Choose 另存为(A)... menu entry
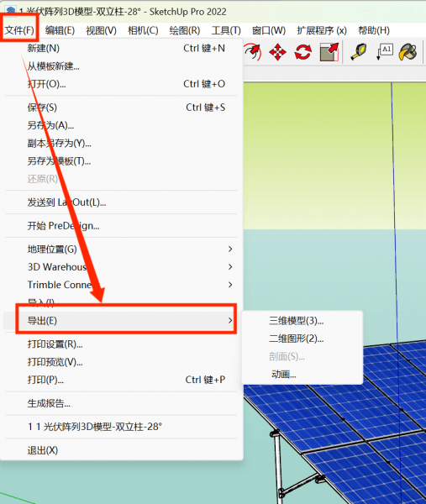 pos(121,125)
